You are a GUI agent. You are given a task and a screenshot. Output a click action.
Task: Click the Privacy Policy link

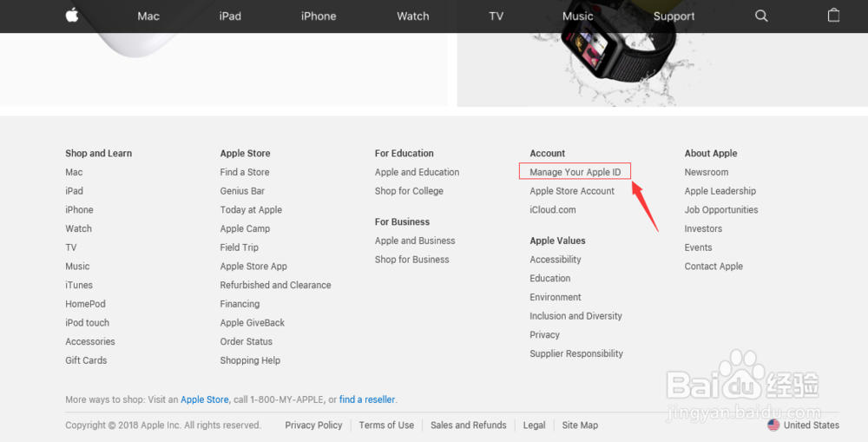[x=313, y=426]
